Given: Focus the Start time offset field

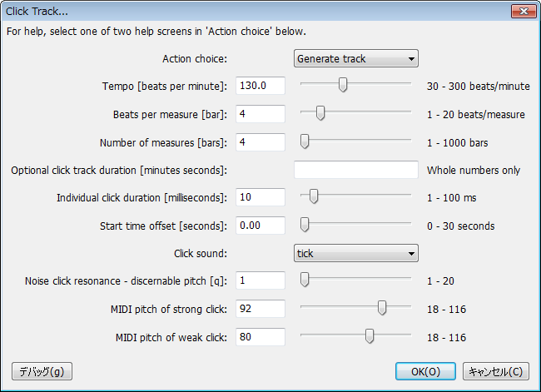Looking at the screenshot, I should click(x=261, y=226).
